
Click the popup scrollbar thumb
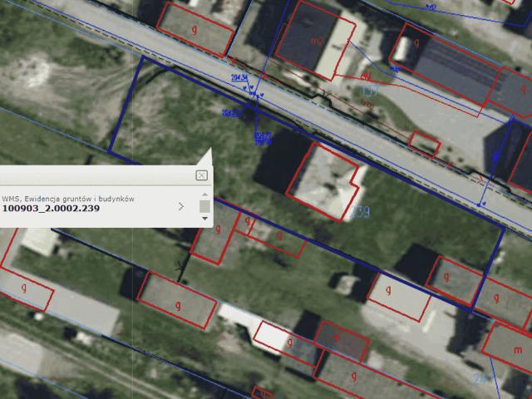(x=204, y=206)
